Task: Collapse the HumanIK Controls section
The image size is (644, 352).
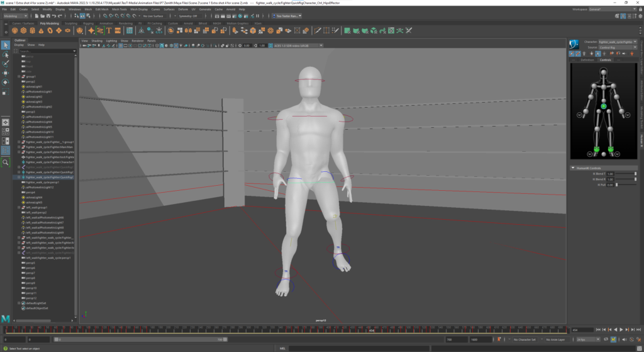Action: [x=573, y=168]
